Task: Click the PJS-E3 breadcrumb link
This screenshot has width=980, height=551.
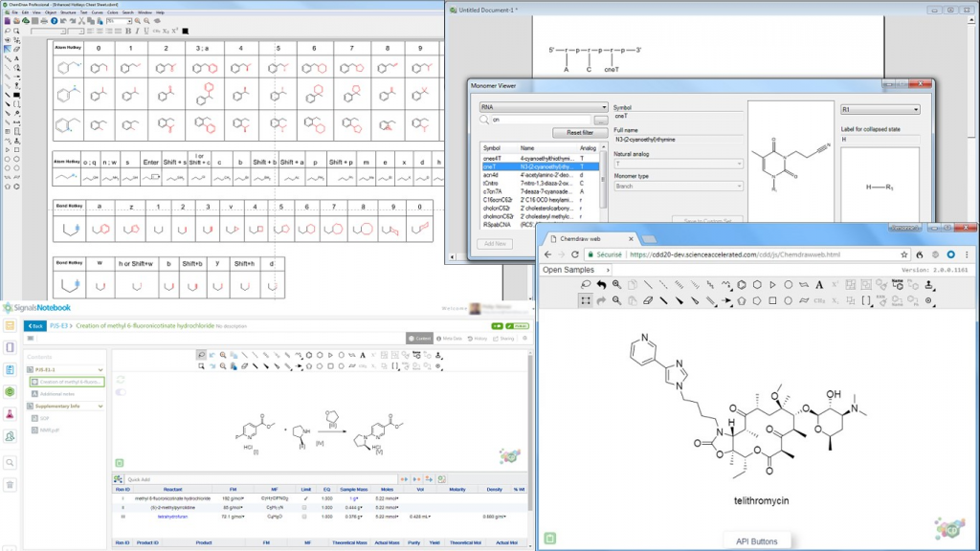Action: click(x=58, y=325)
